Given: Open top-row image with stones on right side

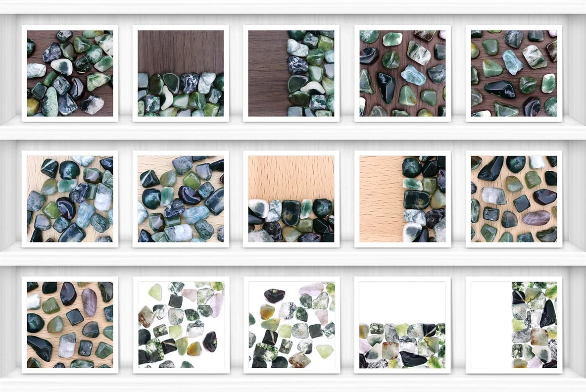Looking at the screenshot, I should (x=291, y=73).
